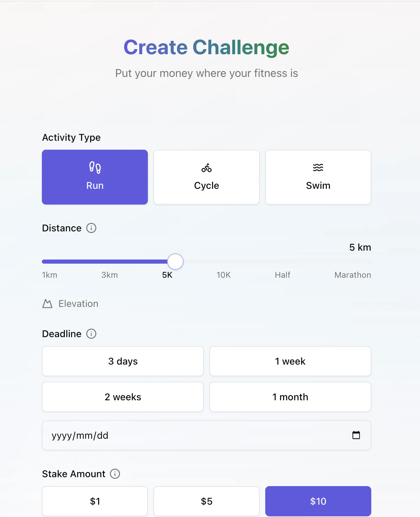
Task: Click the Deadline info icon
Action: coord(91,334)
